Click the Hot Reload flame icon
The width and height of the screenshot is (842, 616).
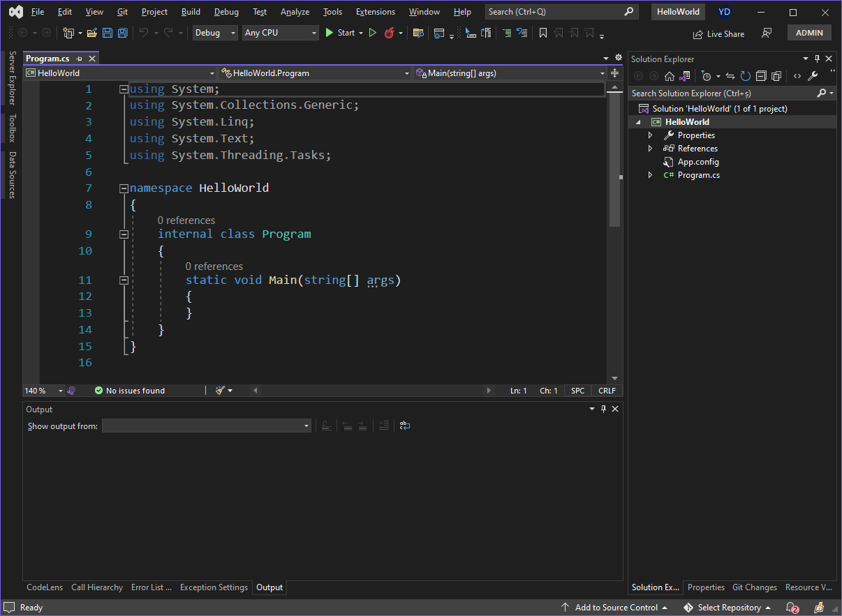390,33
